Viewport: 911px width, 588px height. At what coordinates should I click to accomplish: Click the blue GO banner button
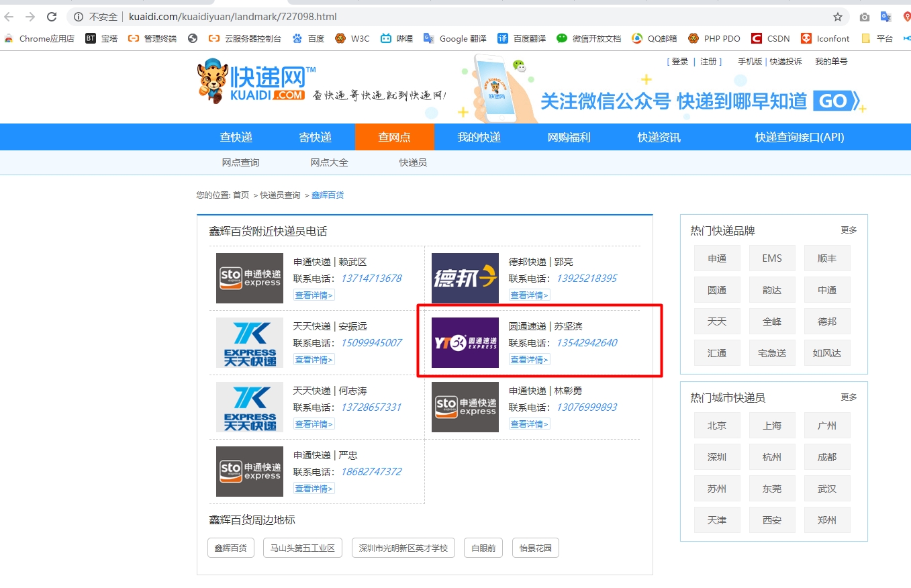[x=836, y=101]
